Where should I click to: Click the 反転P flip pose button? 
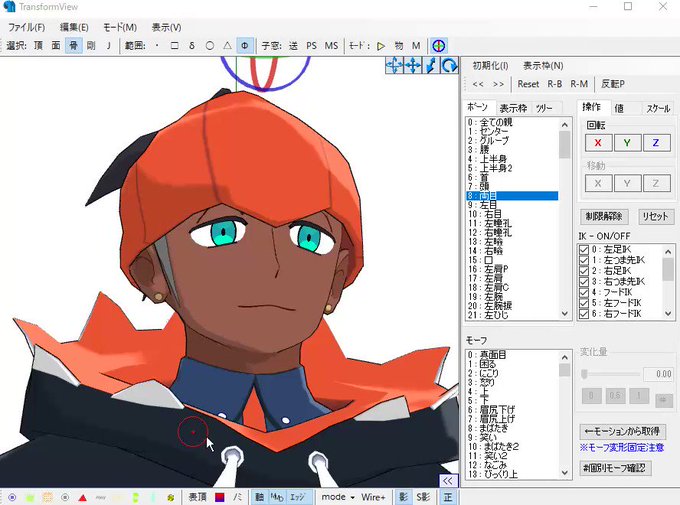click(613, 84)
